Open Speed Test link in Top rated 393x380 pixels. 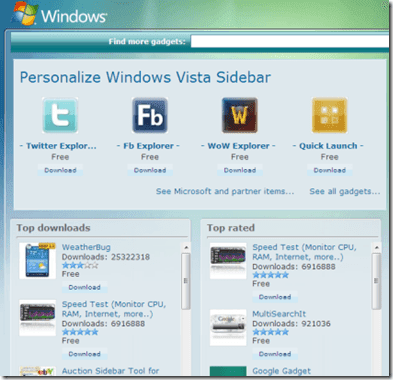[x=304, y=252]
